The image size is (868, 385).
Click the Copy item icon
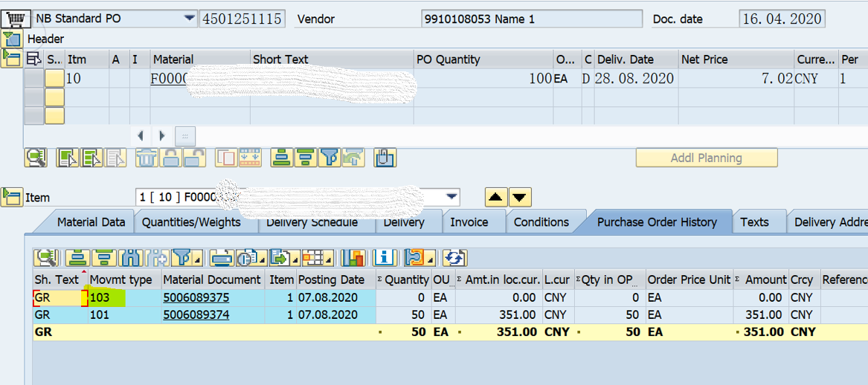point(226,158)
